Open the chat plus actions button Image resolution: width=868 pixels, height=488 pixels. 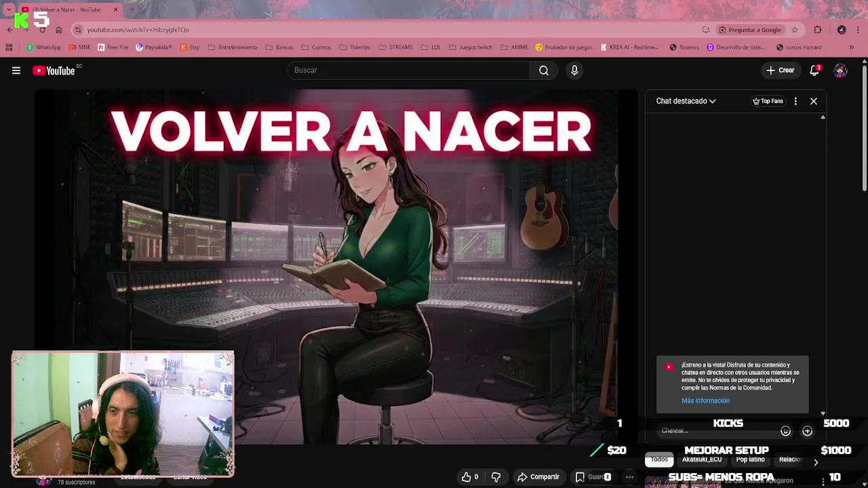click(807, 431)
